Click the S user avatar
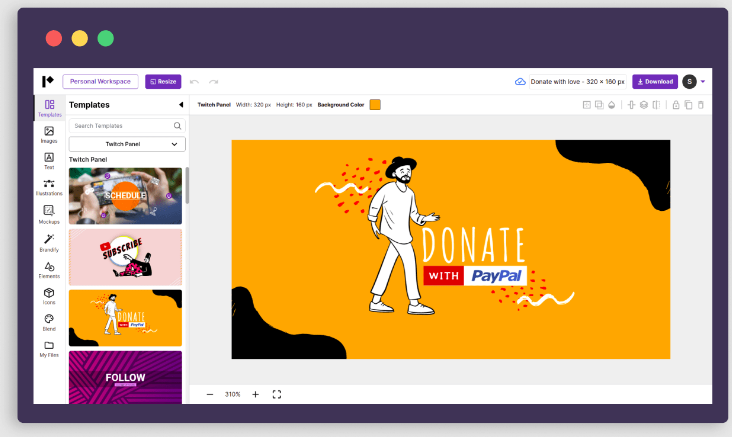 690,82
